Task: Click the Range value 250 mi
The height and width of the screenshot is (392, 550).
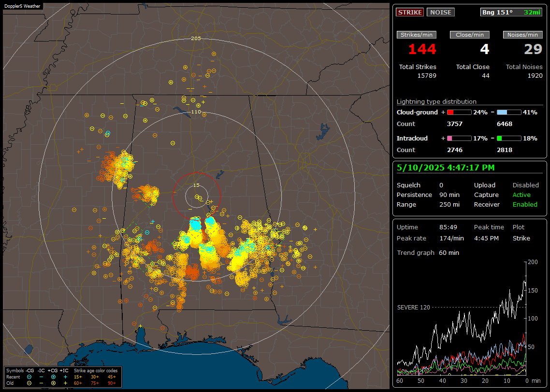Action: [449, 205]
